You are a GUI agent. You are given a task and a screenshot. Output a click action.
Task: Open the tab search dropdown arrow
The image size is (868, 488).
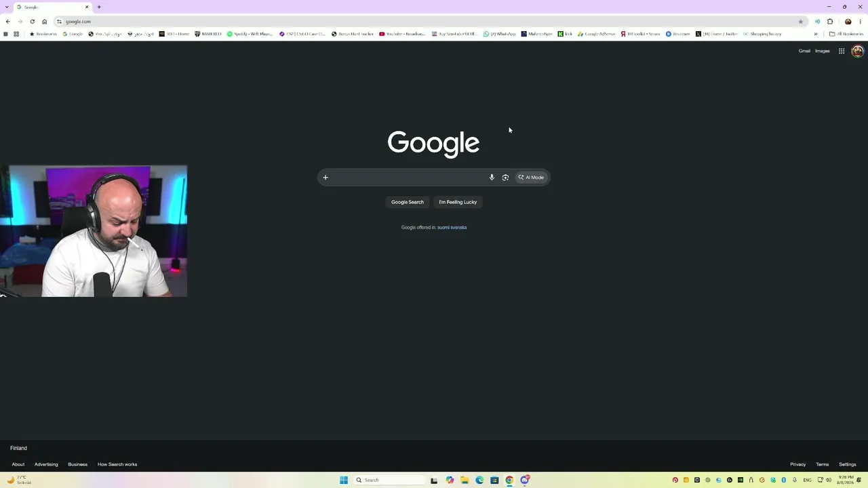(x=6, y=7)
